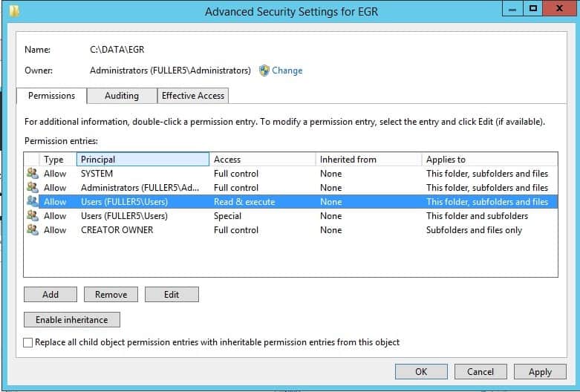Select the Permissions tab
The image size is (580, 392).
pos(51,96)
